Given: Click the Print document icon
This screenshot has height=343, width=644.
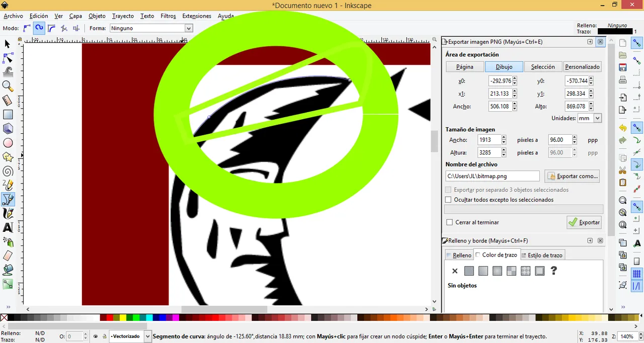Looking at the screenshot, I should (623, 79).
